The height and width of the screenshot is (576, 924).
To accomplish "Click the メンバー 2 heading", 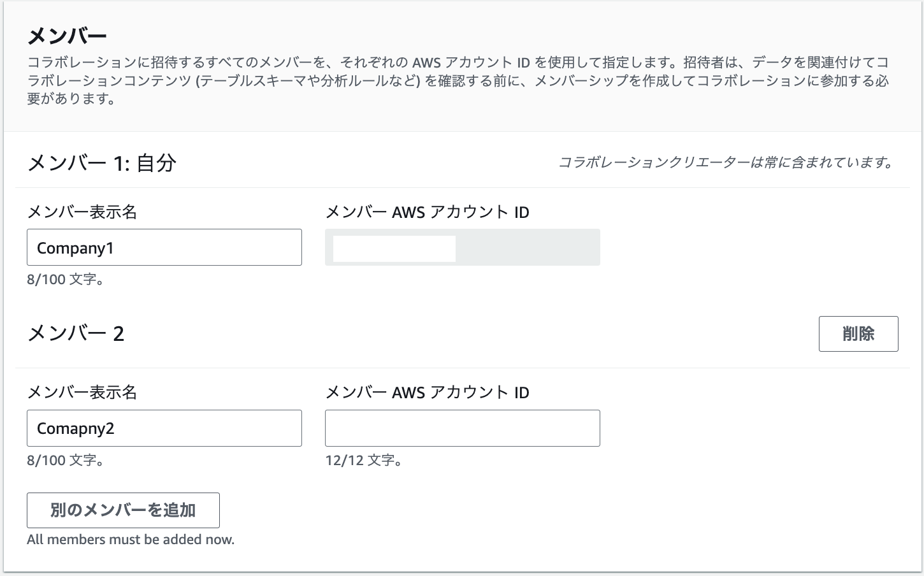I will pyautogui.click(x=76, y=333).
